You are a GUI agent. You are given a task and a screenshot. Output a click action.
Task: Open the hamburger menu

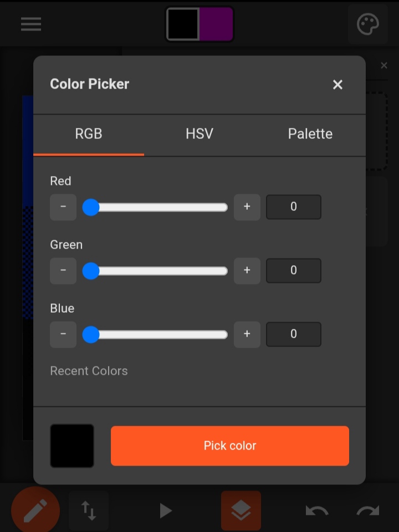click(x=31, y=24)
